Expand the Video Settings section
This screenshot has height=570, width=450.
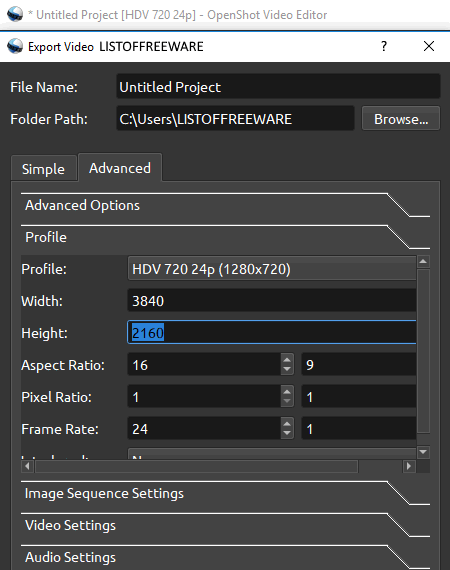(225, 525)
